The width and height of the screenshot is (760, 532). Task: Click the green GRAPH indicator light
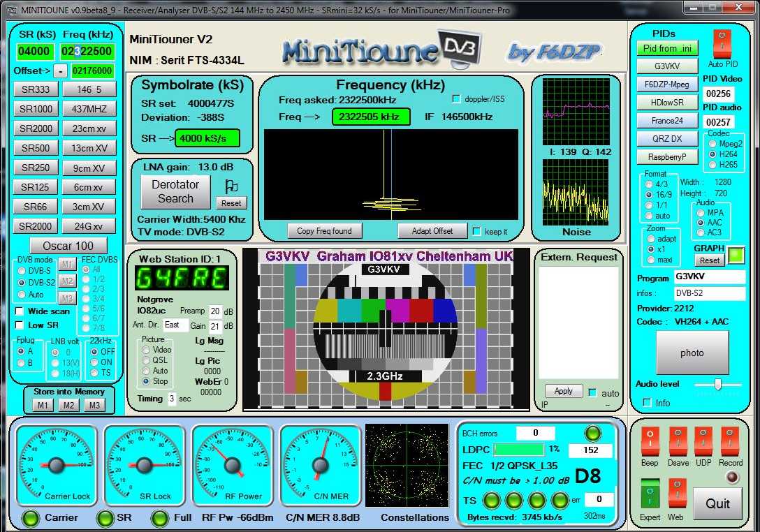pyautogui.click(x=736, y=255)
